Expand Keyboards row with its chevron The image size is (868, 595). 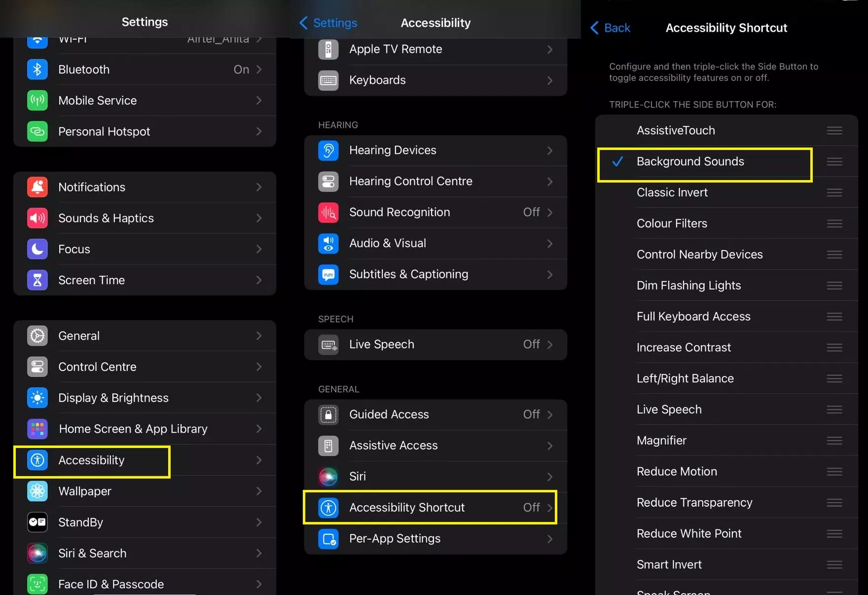point(550,80)
